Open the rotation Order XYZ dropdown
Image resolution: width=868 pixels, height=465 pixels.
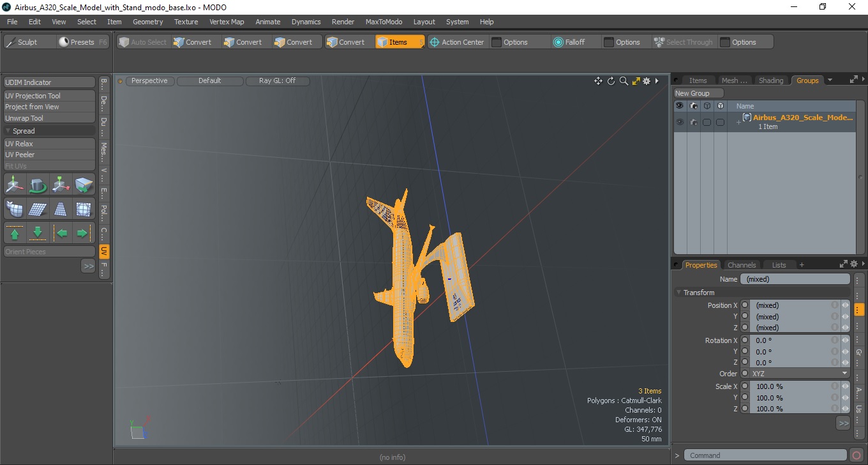800,374
